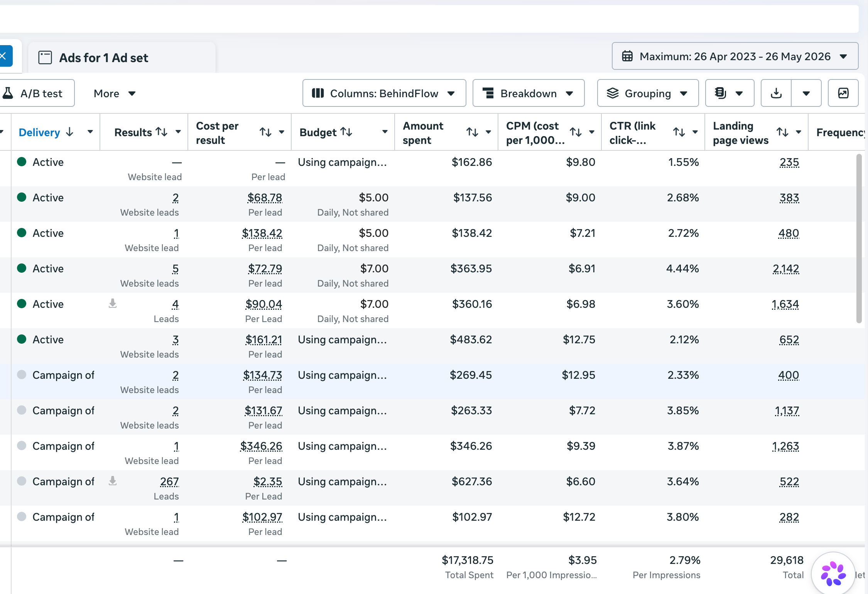Image resolution: width=868 pixels, height=594 pixels.
Task: Close the selection with blue X button
Action: 4,56
